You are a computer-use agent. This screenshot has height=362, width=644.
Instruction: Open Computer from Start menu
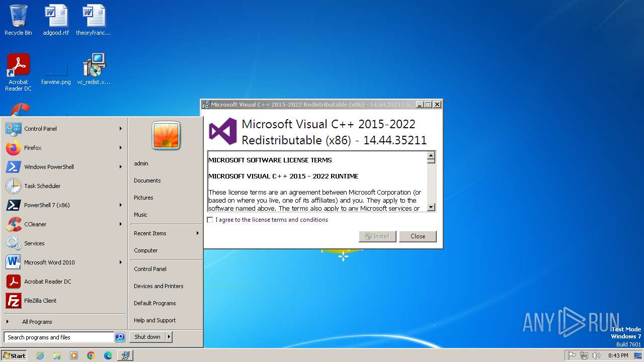tap(166, 250)
